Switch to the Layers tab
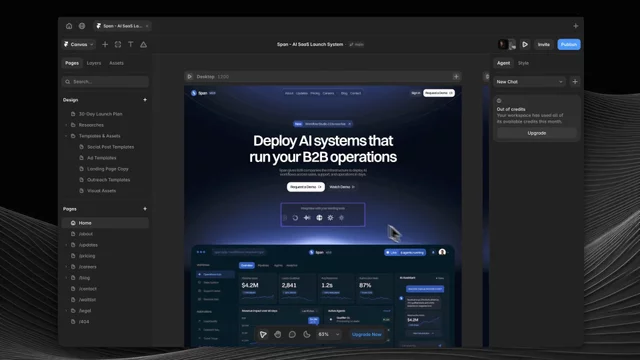The image size is (640, 360). click(94, 63)
